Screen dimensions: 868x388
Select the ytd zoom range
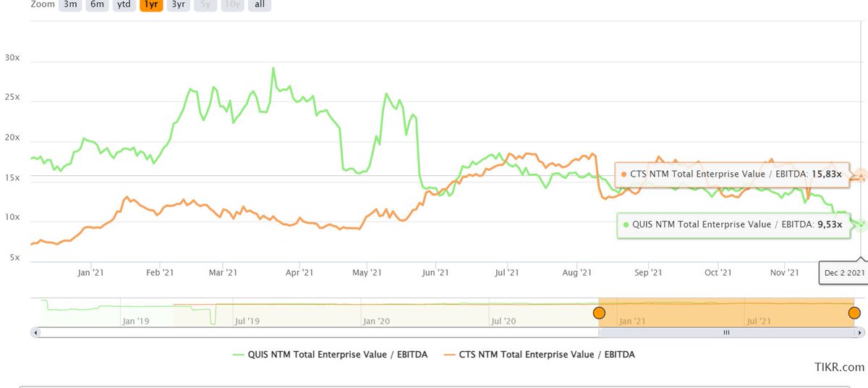point(124,5)
